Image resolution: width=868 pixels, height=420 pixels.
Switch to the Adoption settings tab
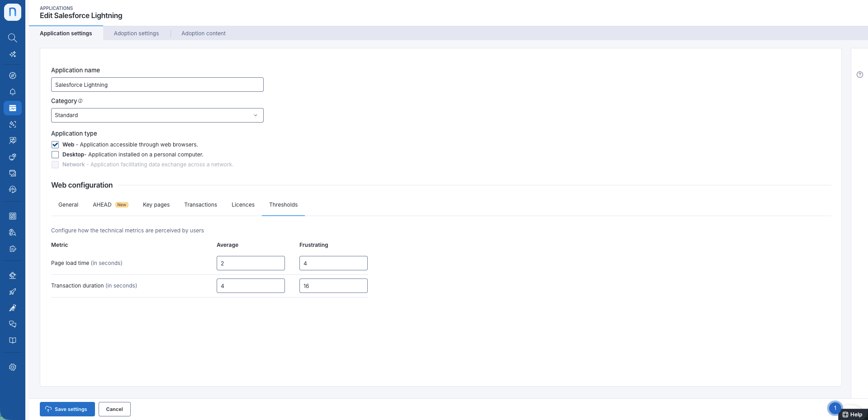136,33
